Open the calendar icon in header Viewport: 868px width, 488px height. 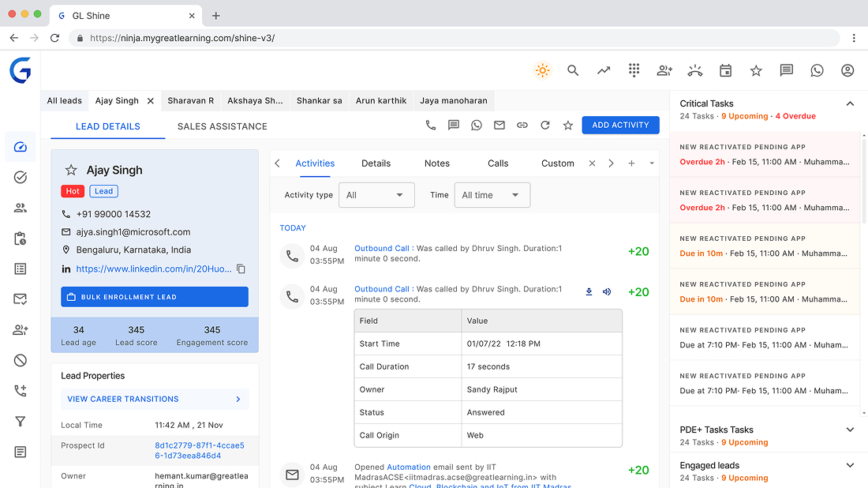(725, 70)
